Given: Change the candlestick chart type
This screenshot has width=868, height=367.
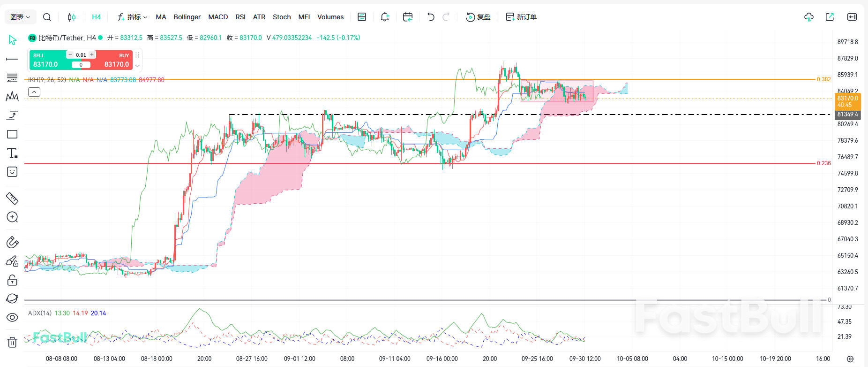Looking at the screenshot, I should tap(71, 17).
